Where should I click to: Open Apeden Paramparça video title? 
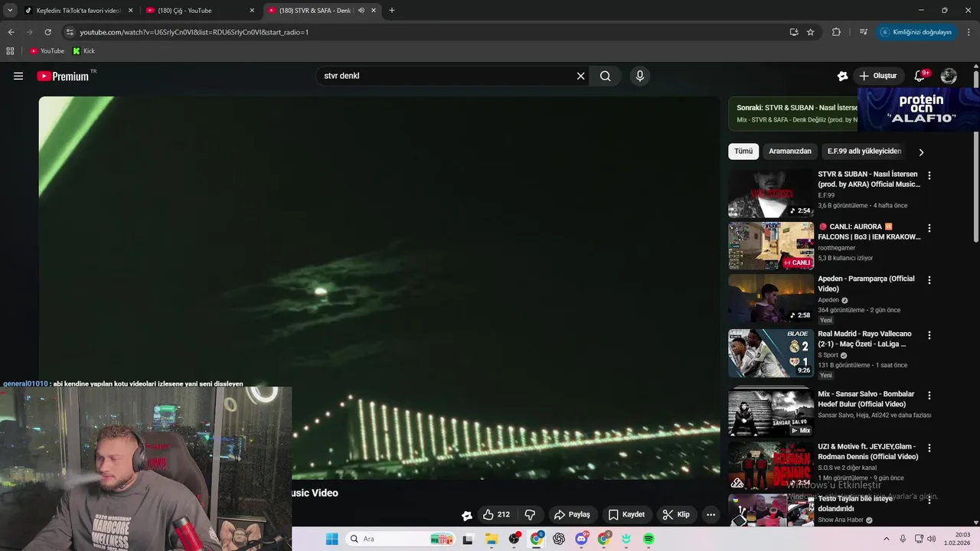(x=866, y=283)
